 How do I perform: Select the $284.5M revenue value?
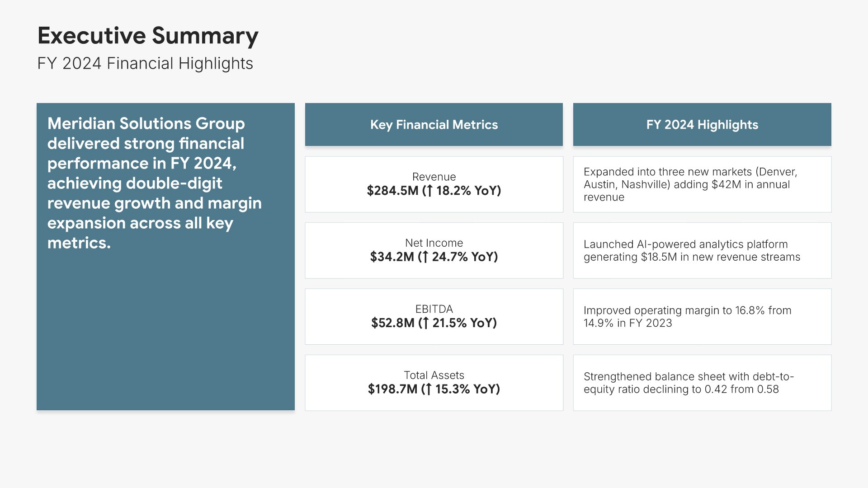(x=392, y=191)
